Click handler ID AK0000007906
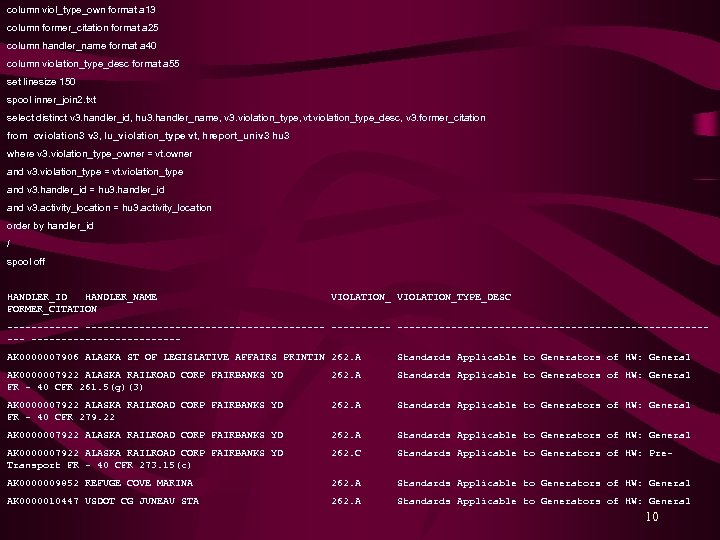Image resolution: width=720 pixels, height=540 pixels. point(43,357)
